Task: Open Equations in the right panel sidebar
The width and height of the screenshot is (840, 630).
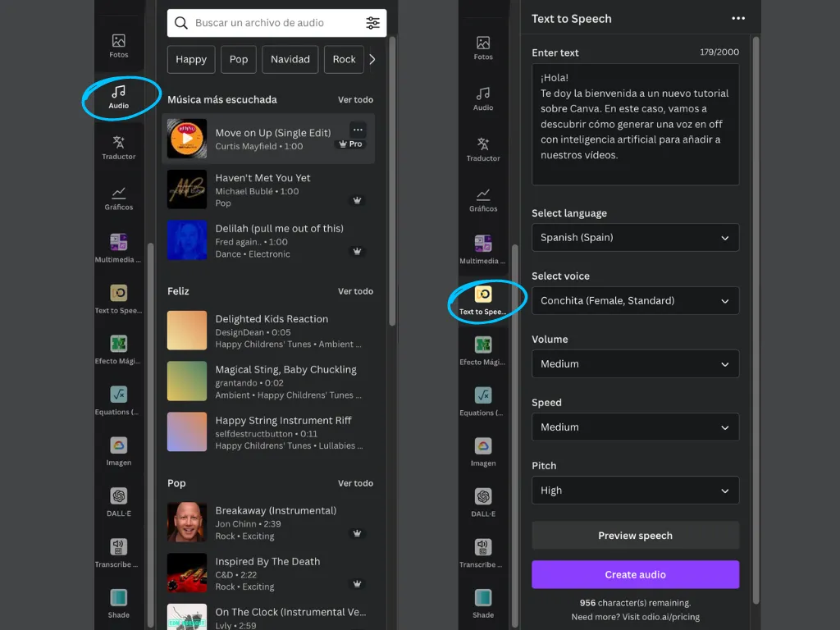Action: [483, 402]
